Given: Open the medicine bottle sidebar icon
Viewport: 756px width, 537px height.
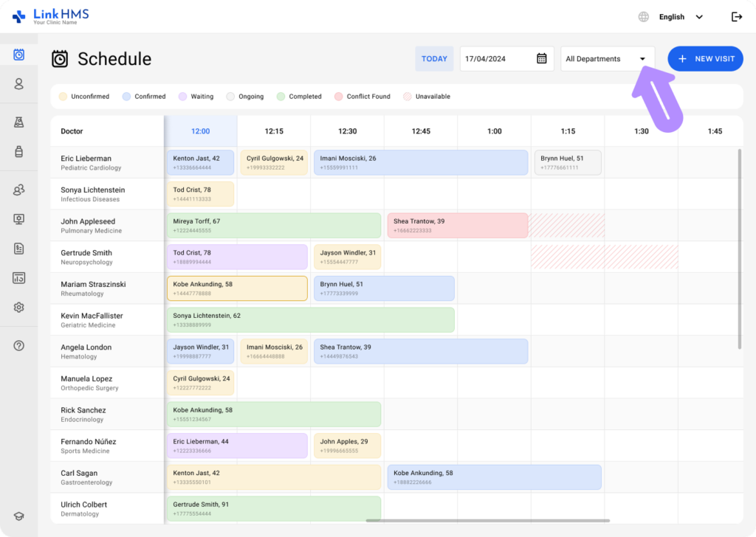Looking at the screenshot, I should (x=18, y=151).
